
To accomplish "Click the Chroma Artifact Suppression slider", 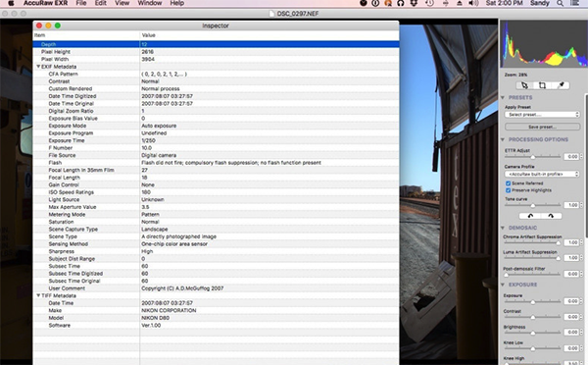I will 532,243.
